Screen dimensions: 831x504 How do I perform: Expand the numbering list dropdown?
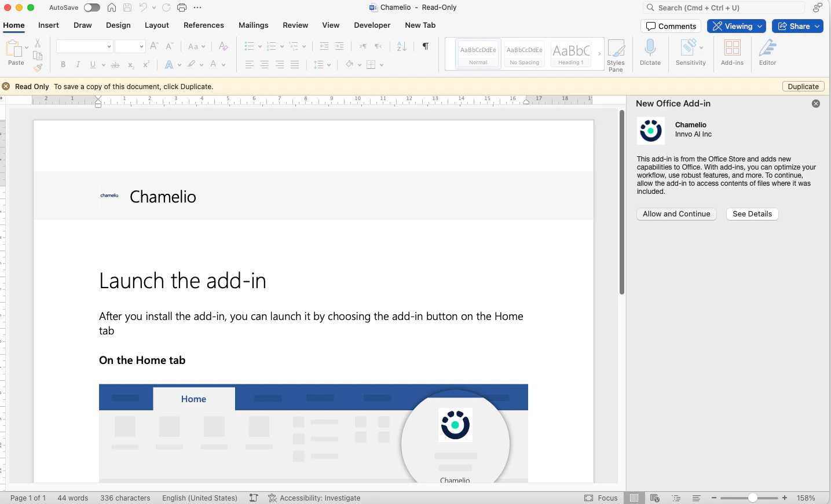281,46
